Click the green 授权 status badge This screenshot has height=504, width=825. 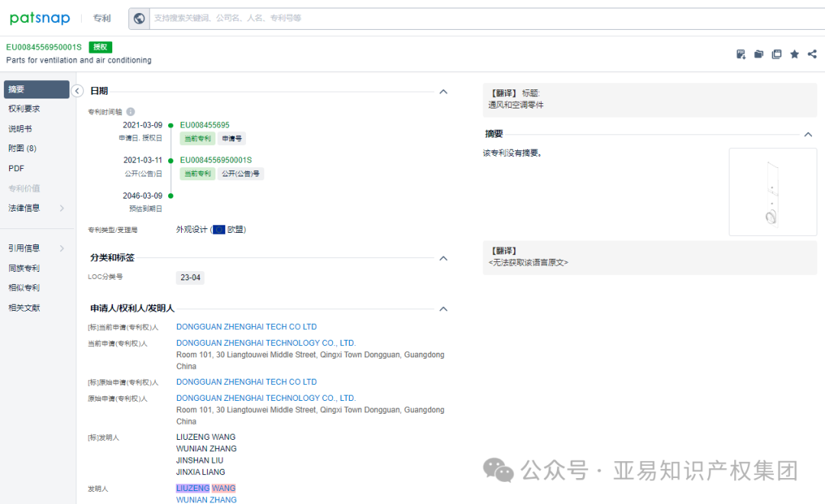(100, 47)
